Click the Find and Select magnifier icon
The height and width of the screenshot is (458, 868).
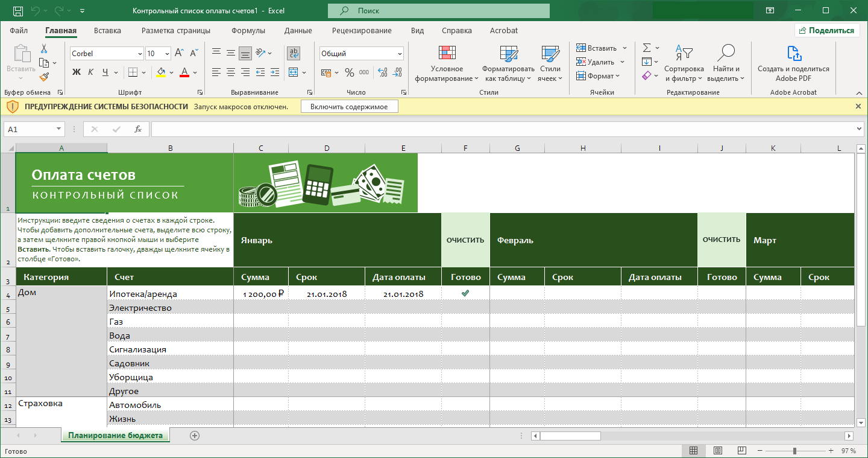[726, 54]
